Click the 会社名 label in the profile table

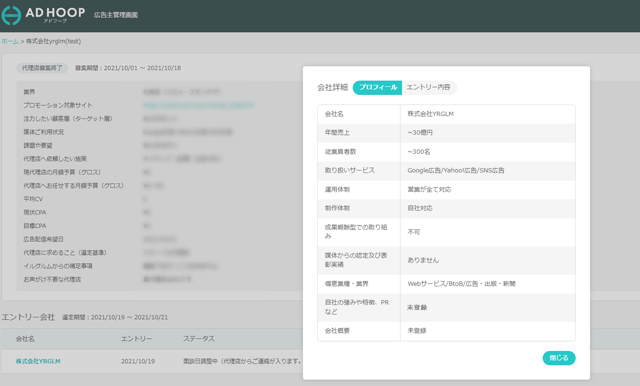334,114
